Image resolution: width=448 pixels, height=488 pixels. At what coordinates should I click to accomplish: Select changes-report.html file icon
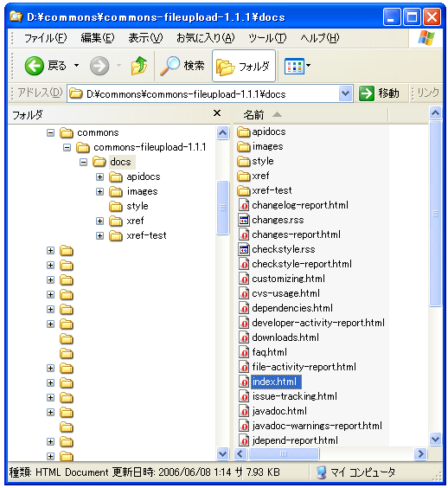[244, 234]
